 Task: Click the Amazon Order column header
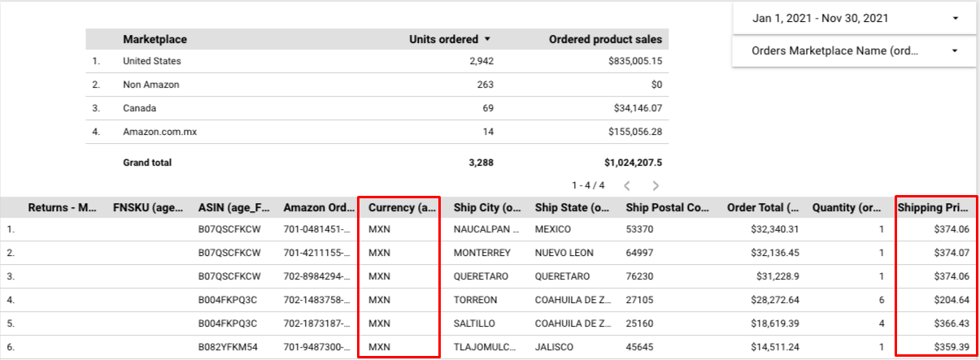[316, 208]
